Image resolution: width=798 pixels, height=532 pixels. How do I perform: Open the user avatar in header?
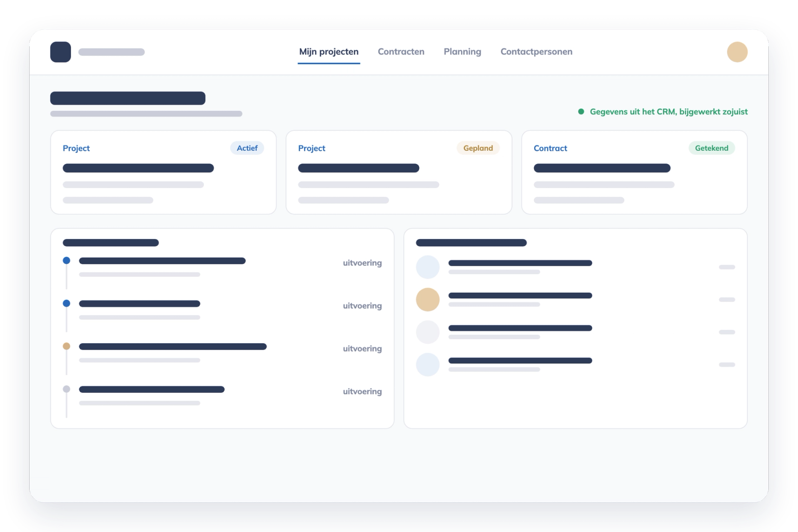[x=737, y=52]
